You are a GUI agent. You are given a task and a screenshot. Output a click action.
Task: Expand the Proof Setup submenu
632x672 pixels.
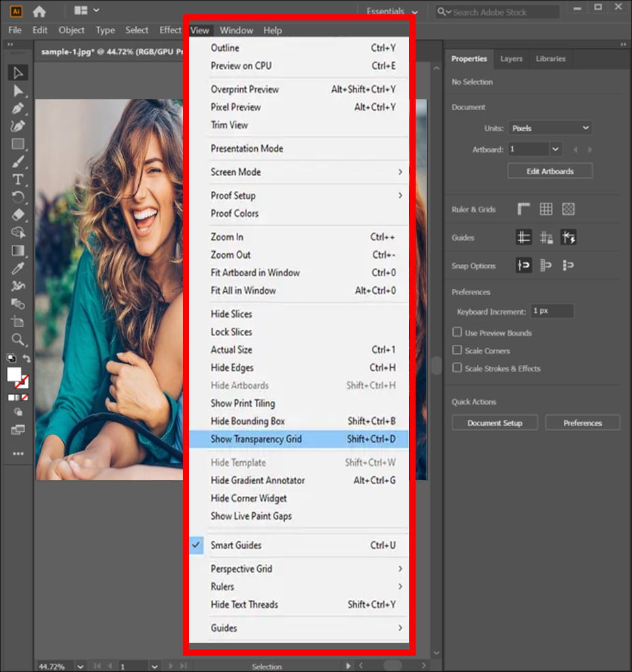click(x=299, y=195)
